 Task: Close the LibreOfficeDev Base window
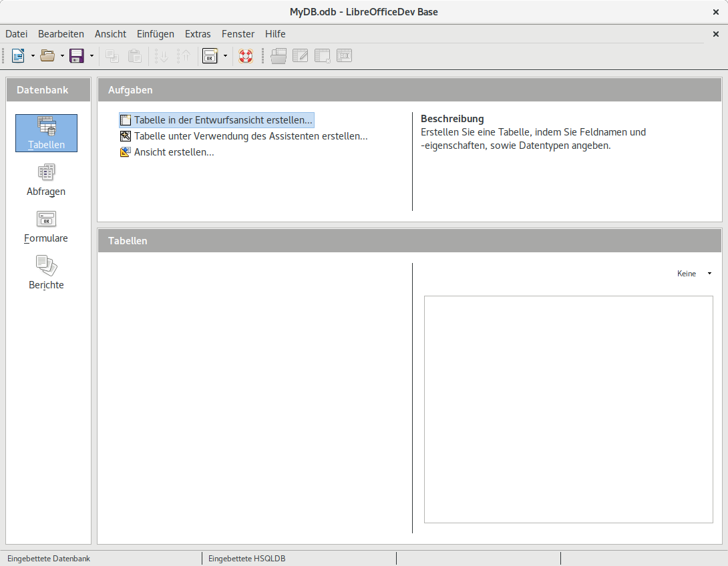[715, 12]
